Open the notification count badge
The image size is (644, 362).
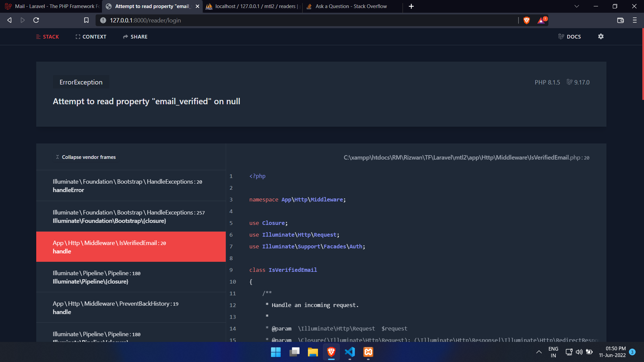click(632, 352)
